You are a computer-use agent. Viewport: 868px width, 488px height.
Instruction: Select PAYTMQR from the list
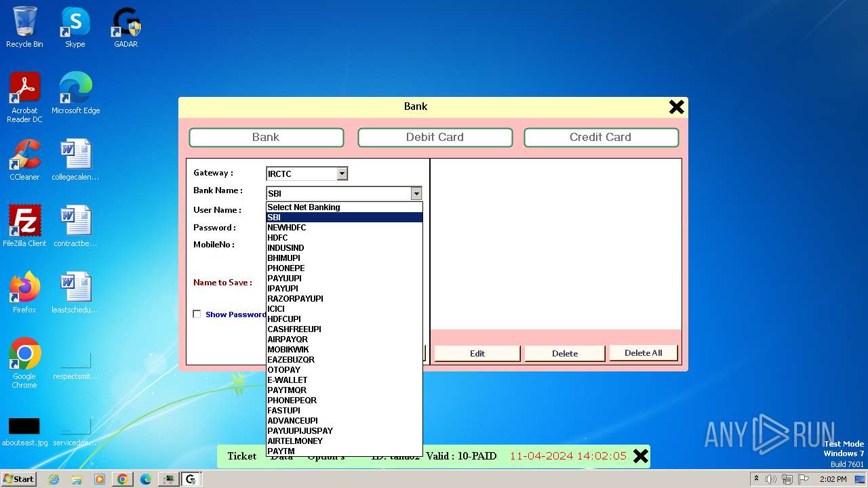point(344,390)
